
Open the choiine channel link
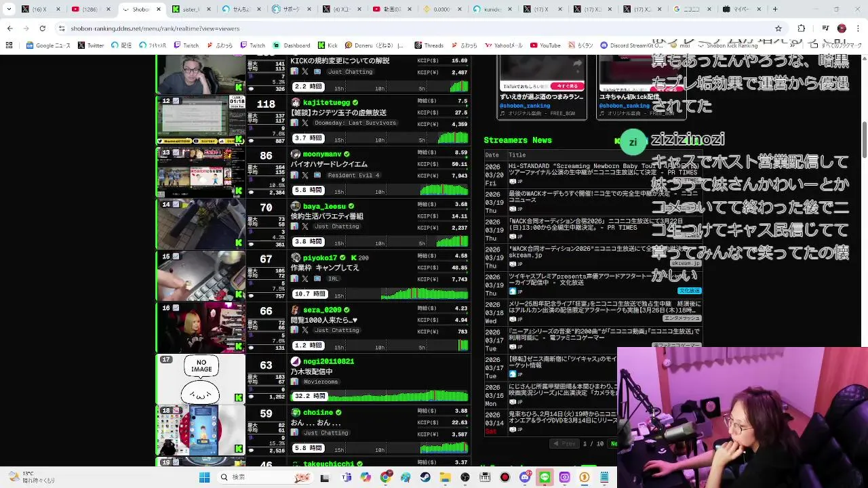coord(318,412)
